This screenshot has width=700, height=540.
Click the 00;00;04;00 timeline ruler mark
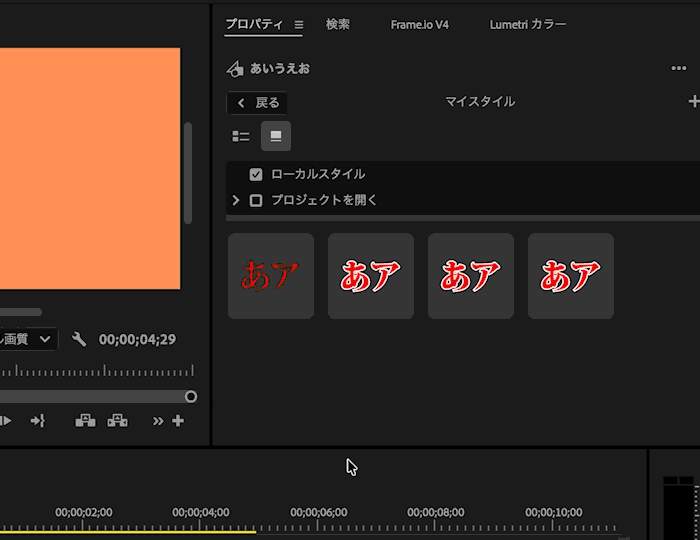pyautogui.click(x=201, y=512)
